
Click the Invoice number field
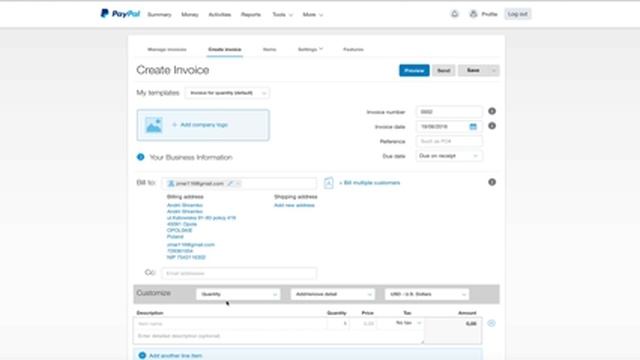point(449,112)
